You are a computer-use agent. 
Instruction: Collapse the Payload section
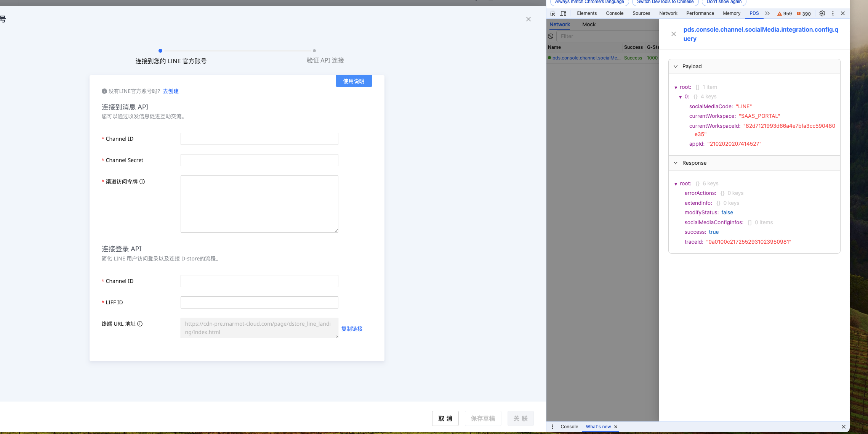[x=676, y=66]
